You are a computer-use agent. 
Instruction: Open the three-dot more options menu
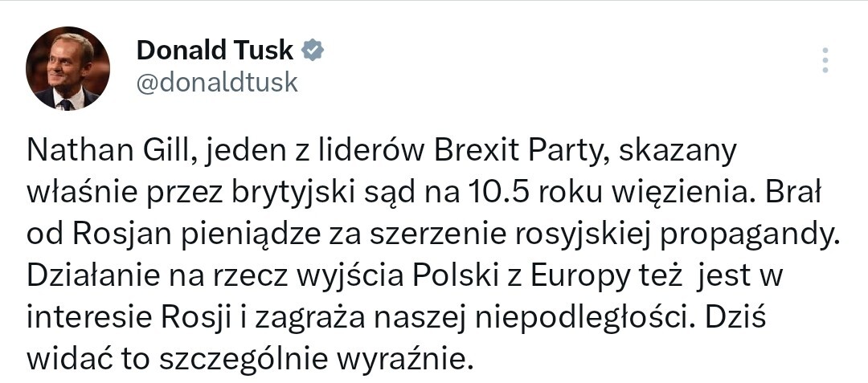pyautogui.click(x=824, y=60)
